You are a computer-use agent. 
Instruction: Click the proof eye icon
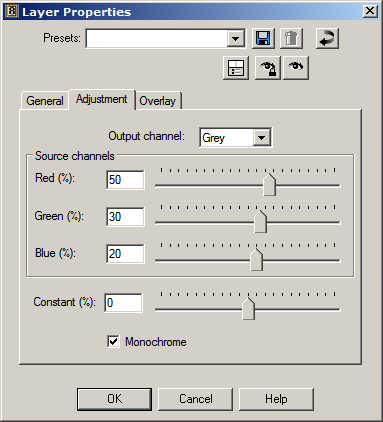point(296,68)
